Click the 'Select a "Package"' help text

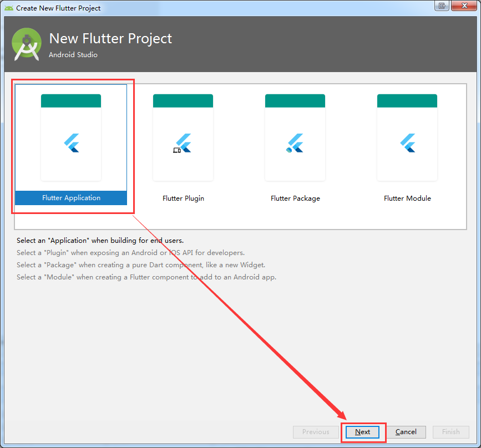click(x=141, y=265)
